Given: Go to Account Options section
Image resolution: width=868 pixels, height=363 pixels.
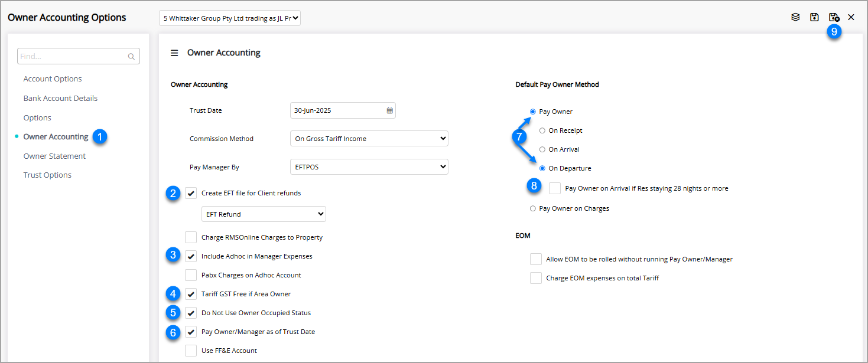Looking at the screenshot, I should coord(53,79).
